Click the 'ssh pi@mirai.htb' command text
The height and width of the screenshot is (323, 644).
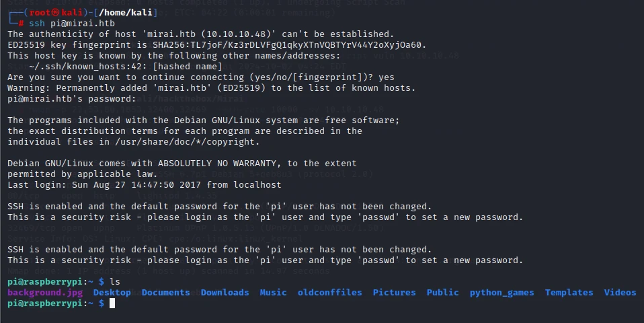[x=72, y=24]
